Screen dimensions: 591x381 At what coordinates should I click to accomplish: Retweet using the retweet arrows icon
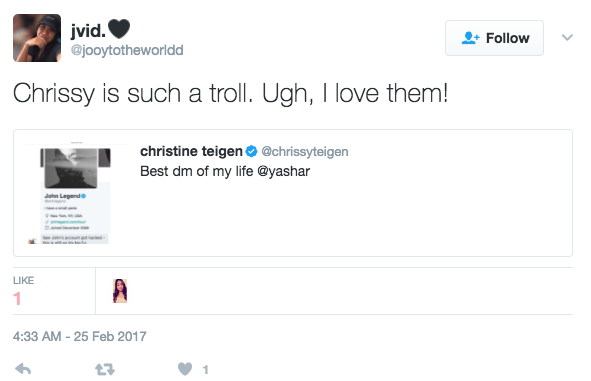105,369
